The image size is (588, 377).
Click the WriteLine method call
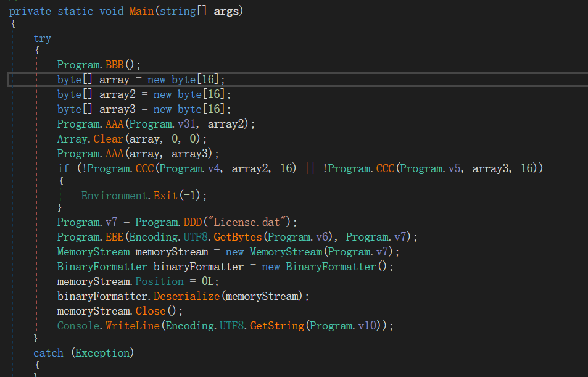pyautogui.click(x=133, y=326)
